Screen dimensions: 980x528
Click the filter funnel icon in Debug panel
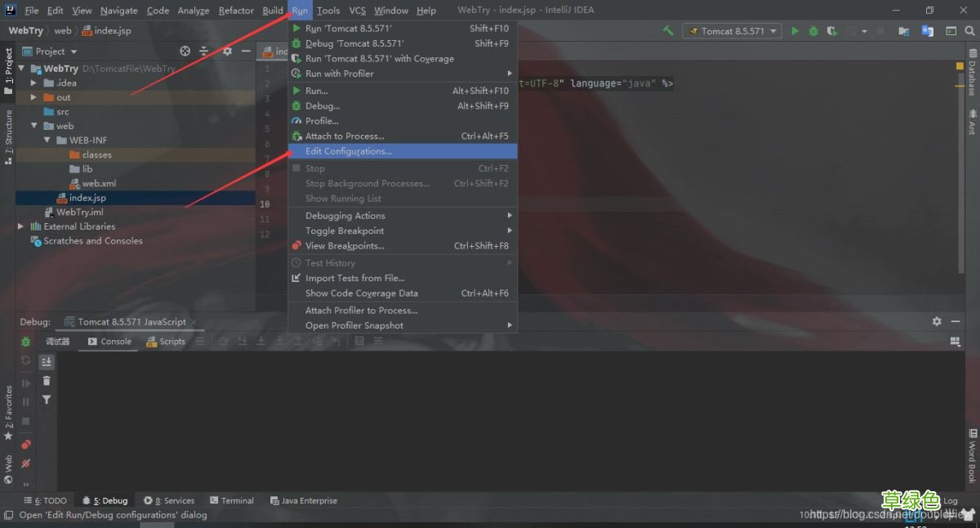[x=47, y=400]
